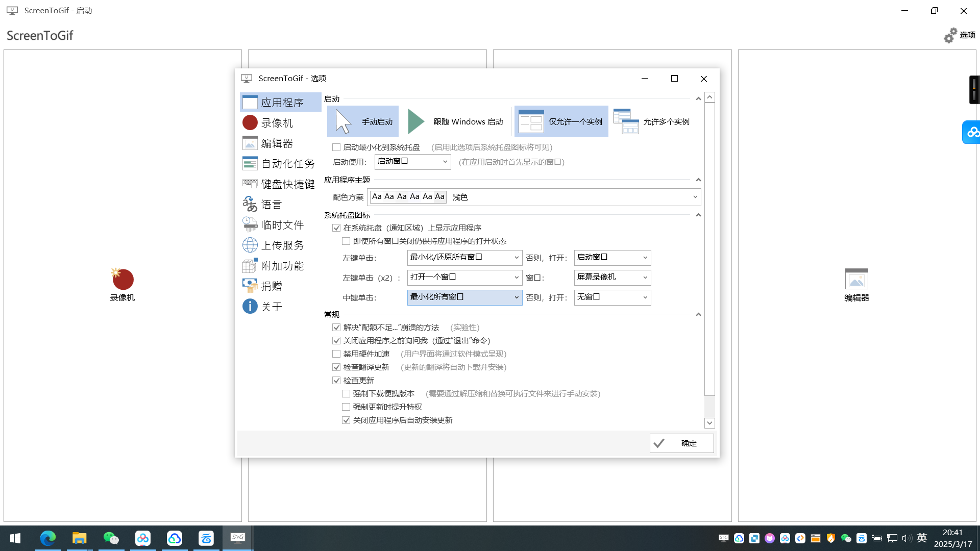Open 中键单击 dropdown 最小化所有窗口
Image resolution: width=980 pixels, height=551 pixels.
click(x=464, y=297)
